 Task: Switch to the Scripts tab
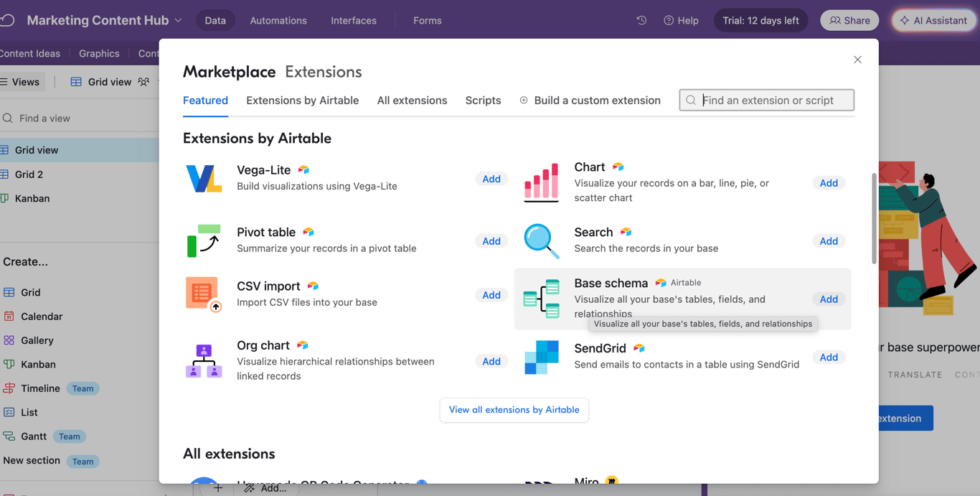(x=483, y=100)
